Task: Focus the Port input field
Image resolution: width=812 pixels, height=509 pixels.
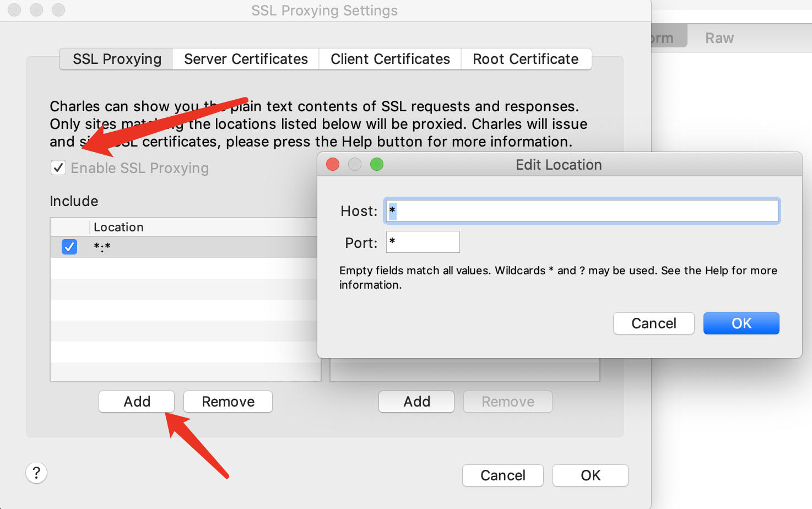Action: (423, 242)
